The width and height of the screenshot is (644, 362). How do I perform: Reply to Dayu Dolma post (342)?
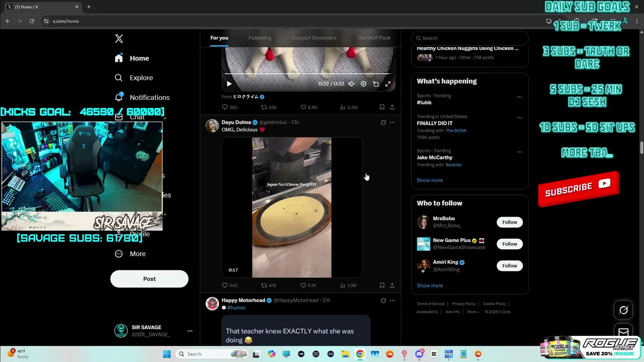click(x=229, y=286)
